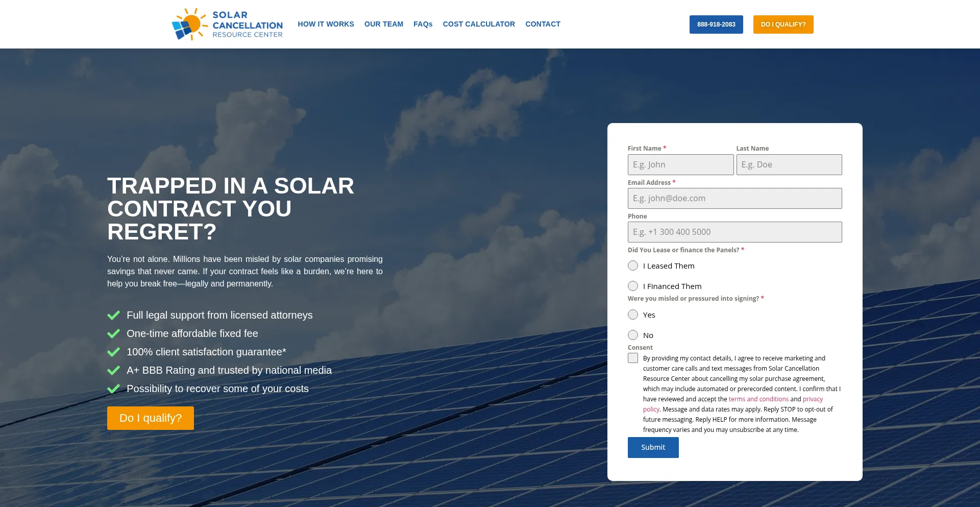Open the terms and conditions link
Image resolution: width=980 pixels, height=507 pixels.
758,399
